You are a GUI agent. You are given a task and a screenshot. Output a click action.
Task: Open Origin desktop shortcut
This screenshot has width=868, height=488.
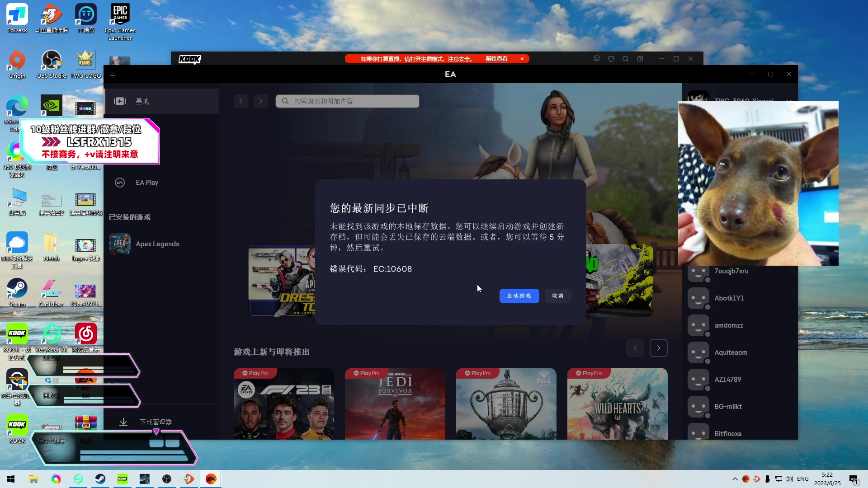(17, 64)
